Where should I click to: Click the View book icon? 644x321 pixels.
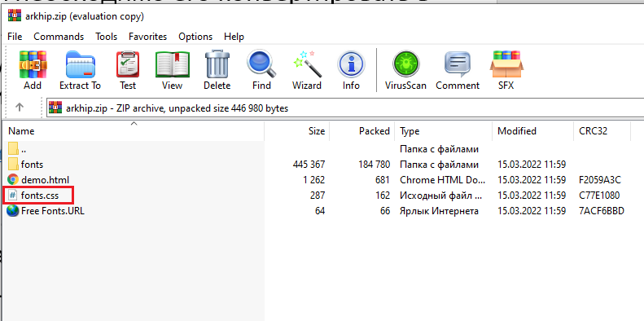click(172, 70)
